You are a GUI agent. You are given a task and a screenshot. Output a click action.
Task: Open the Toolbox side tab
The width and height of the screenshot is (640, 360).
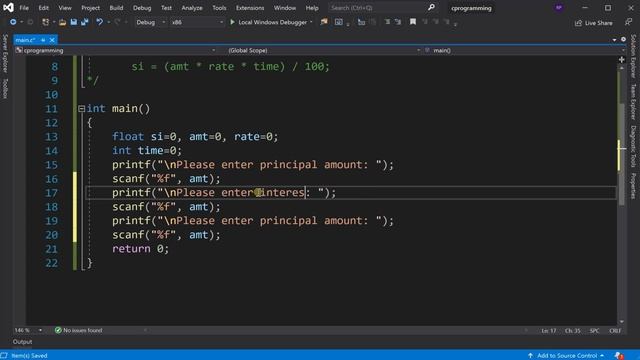5,89
